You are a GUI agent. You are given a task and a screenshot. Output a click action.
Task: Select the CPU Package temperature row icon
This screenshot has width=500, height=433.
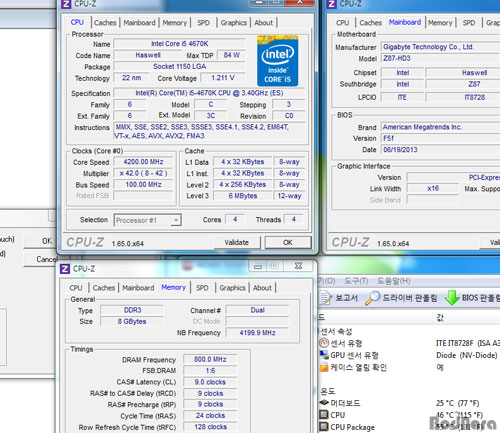[324, 427]
